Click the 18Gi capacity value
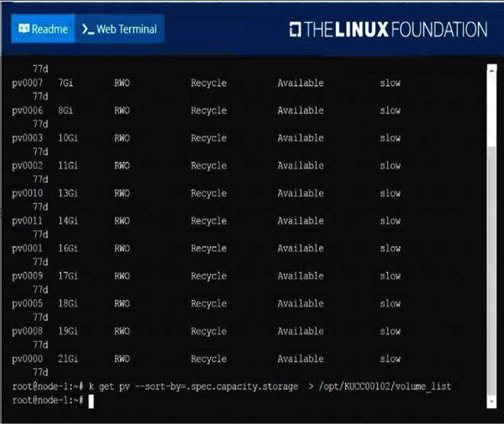The width and height of the screenshot is (504, 424). point(68,304)
